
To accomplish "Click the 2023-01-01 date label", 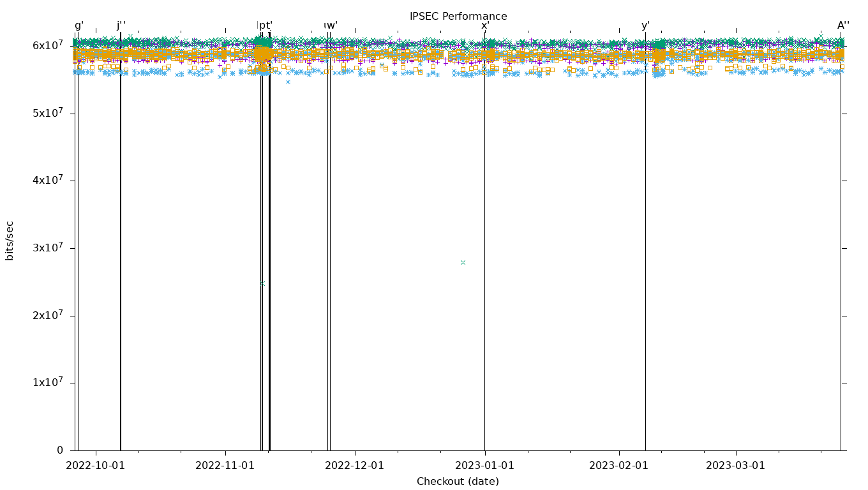I will coord(485,466).
